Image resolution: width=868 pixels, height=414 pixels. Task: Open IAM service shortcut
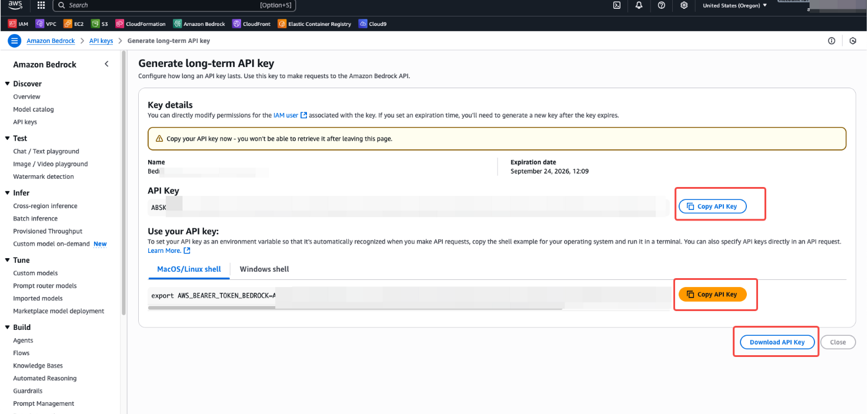coord(18,24)
